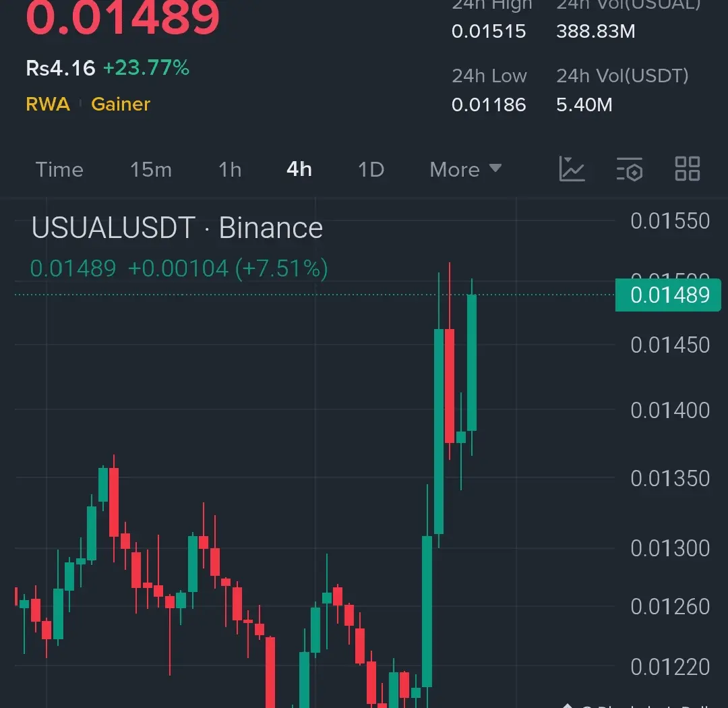Open the RWA category tag
The height and width of the screenshot is (708, 728).
(x=48, y=104)
